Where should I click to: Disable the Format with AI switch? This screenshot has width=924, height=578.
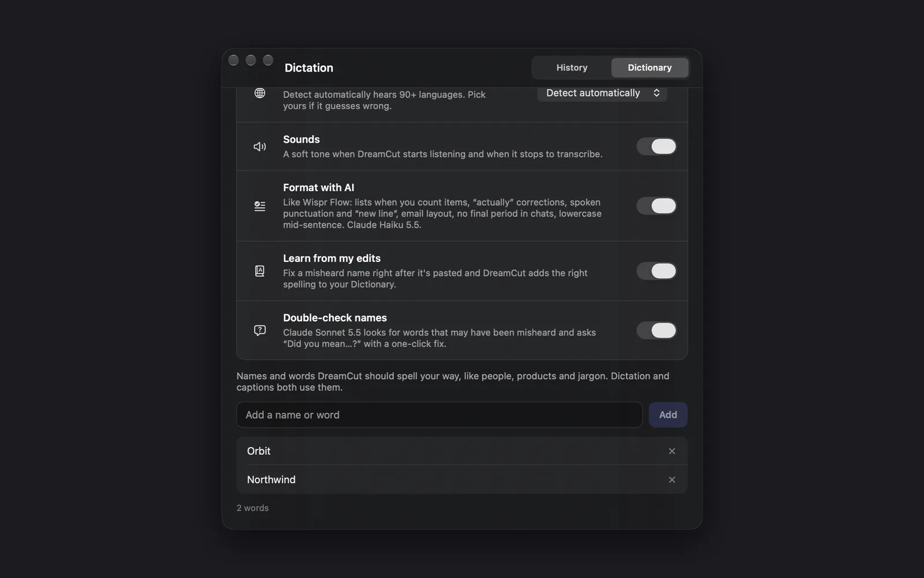point(657,206)
